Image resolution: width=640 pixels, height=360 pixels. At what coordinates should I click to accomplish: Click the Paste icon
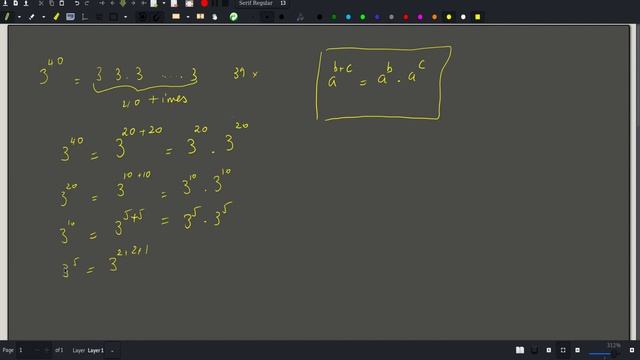pyautogui.click(x=62, y=3)
